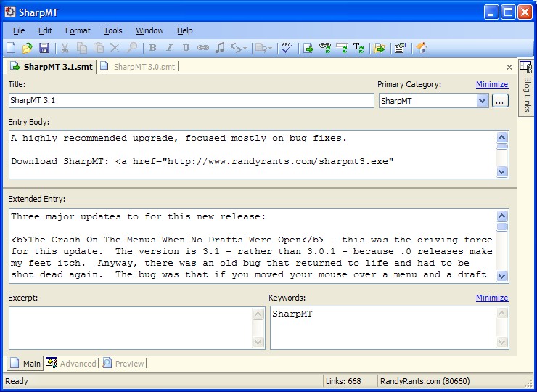Screen dimensions: 537x392
Task: Apply bold formatting
Action: 152,48
